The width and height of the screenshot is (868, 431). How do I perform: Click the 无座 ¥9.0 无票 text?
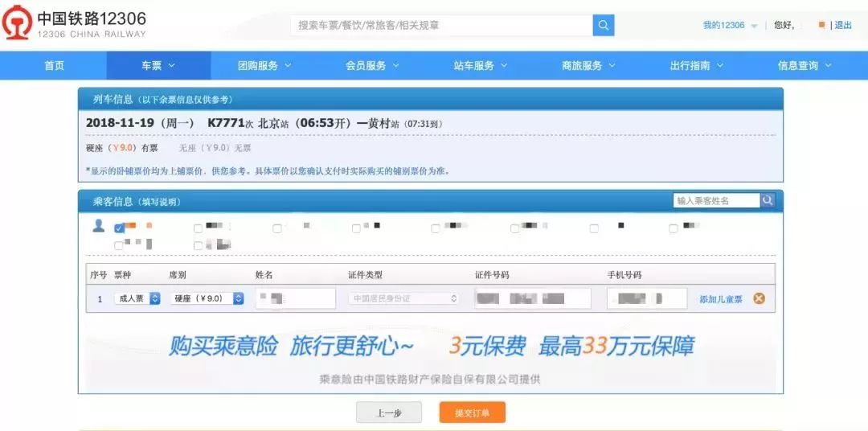[x=215, y=148]
